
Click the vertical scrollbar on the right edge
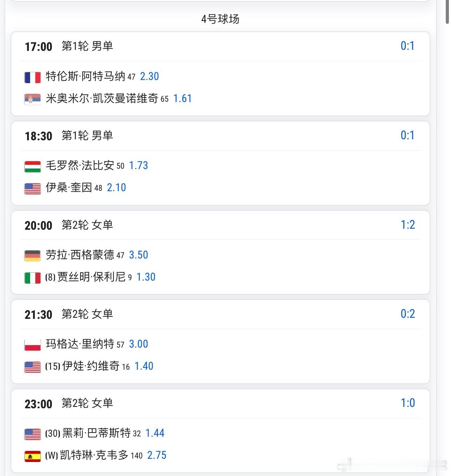[x=447, y=12]
